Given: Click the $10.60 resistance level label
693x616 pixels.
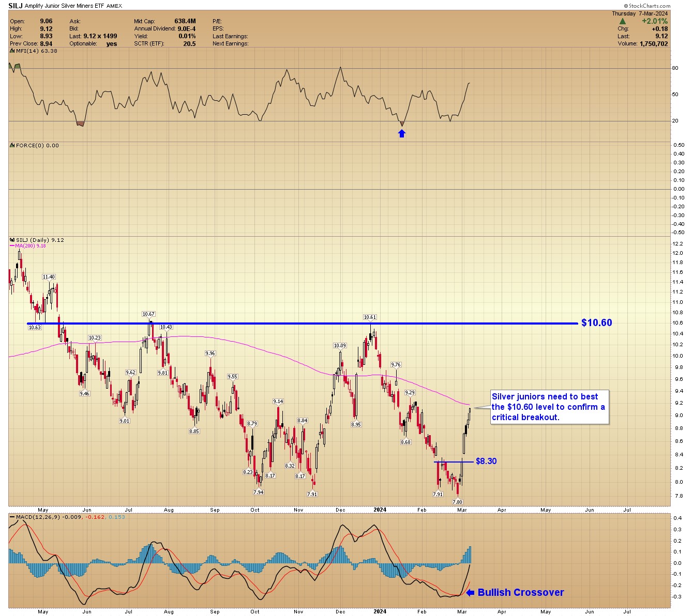Looking at the screenshot, I should (x=597, y=322).
